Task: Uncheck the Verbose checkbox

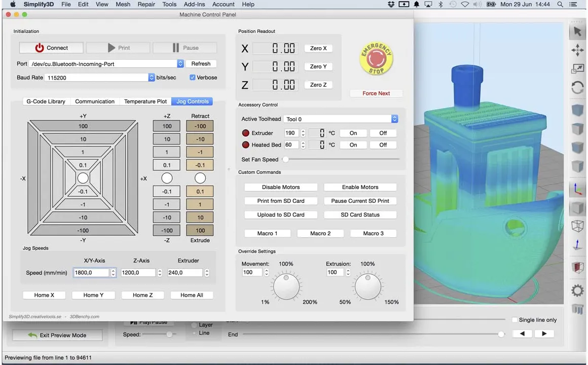Action: tap(193, 78)
